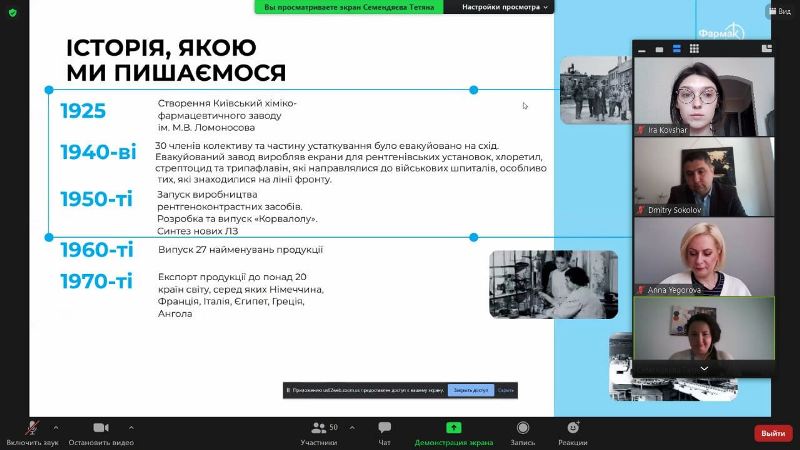Click text Розробка та випуск «Корвалолу»
This screenshot has width=800, height=450.
[x=237, y=219]
